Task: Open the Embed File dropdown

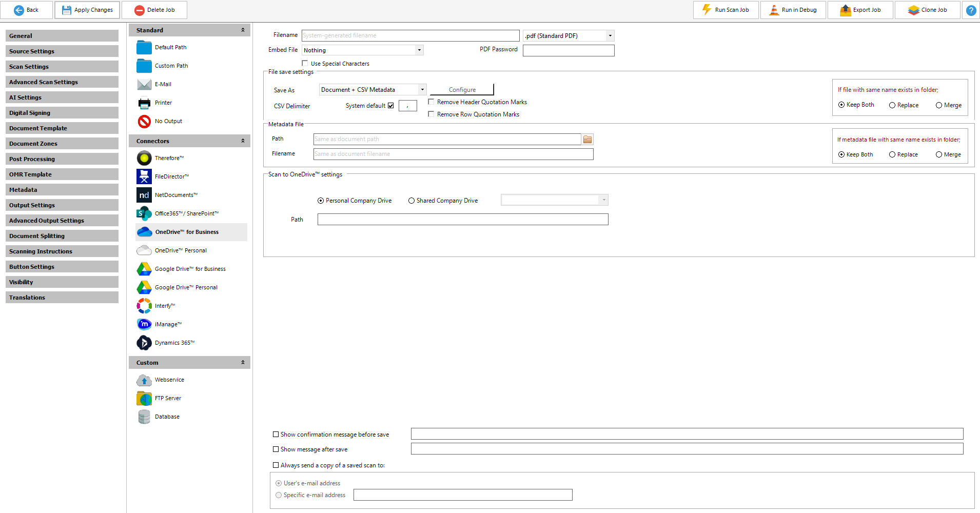Action: point(419,50)
